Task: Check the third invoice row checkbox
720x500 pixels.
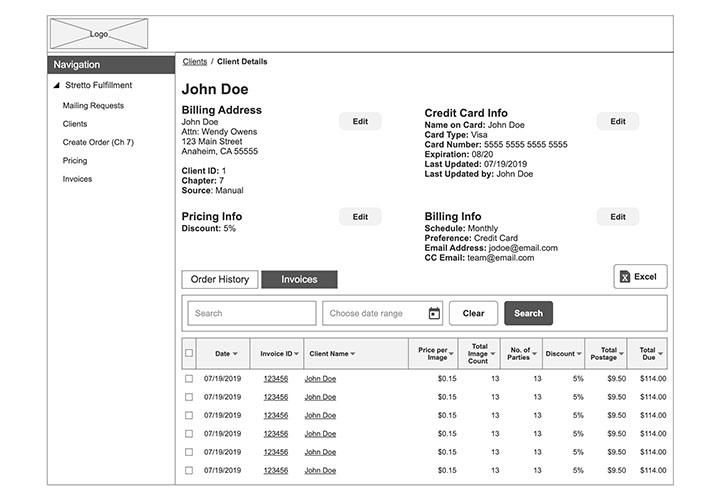Action: coord(189,416)
